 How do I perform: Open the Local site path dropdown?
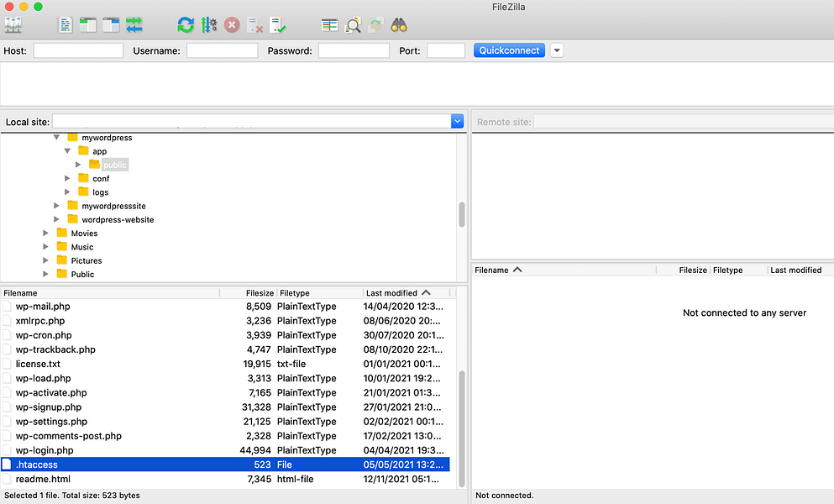(457, 122)
